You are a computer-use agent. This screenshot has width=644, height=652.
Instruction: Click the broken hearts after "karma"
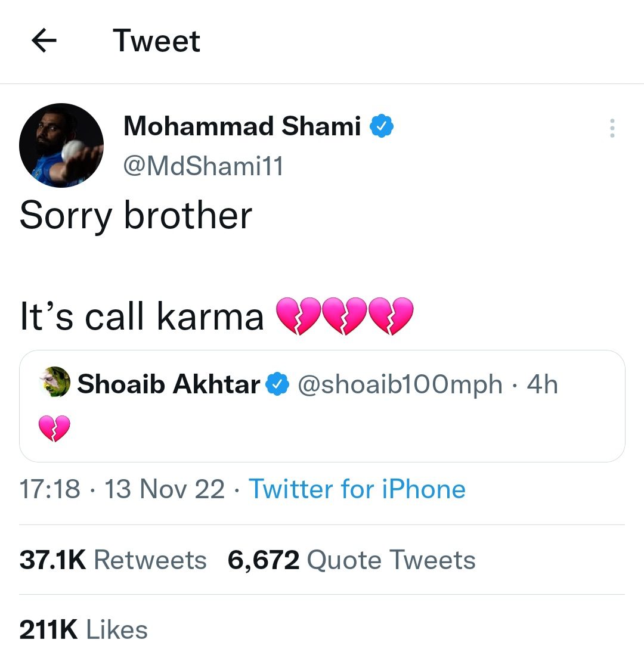point(345,315)
